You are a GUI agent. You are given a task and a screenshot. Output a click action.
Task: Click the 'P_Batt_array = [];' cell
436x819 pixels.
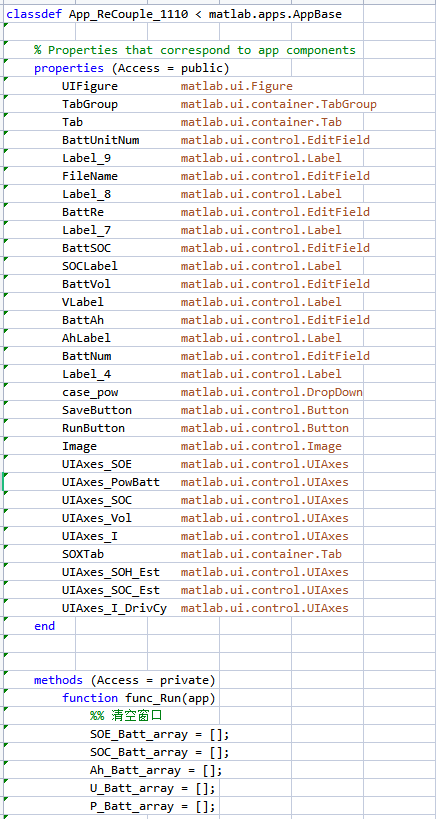pyautogui.click(x=152, y=806)
